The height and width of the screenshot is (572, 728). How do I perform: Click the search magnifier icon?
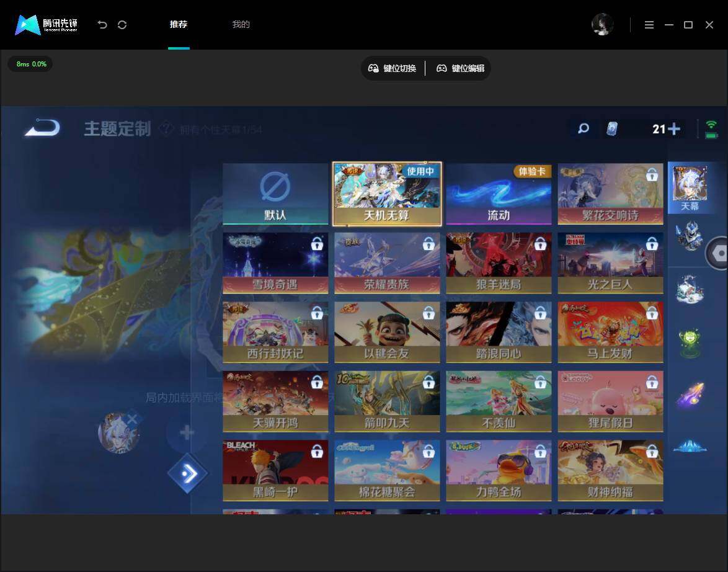(583, 128)
